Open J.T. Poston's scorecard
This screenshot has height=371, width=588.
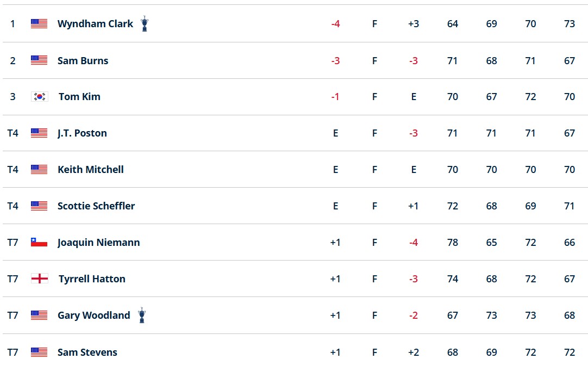82,133
